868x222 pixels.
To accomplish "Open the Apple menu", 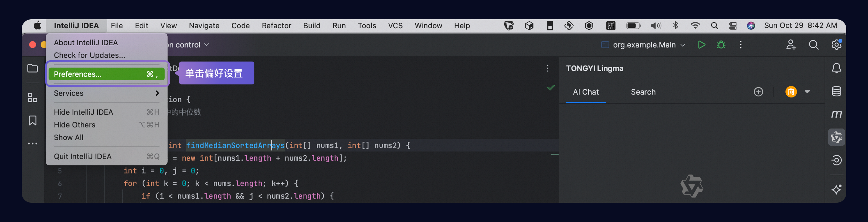I will coord(37,26).
